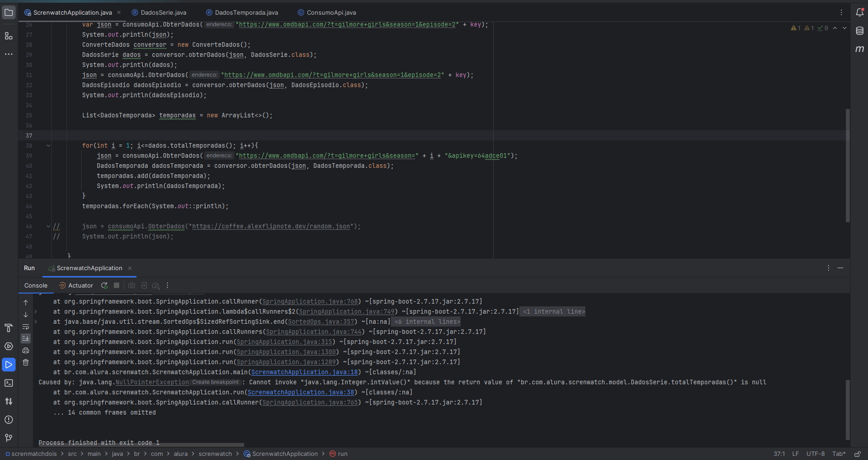Click the console vertical scrollbar

click(x=848, y=410)
